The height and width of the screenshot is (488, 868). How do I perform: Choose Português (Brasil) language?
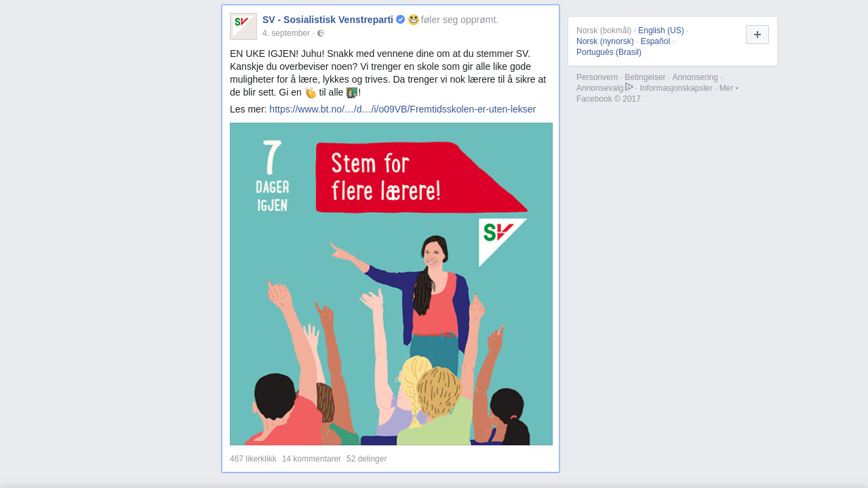pos(609,52)
